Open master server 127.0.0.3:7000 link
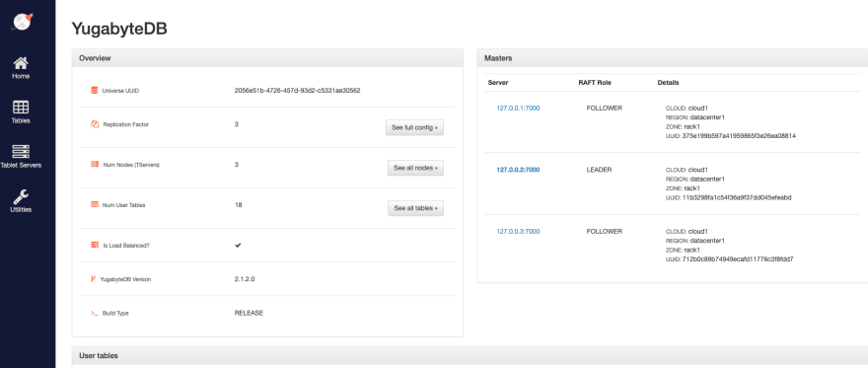Viewport: 868px width, 368px height. (518, 231)
